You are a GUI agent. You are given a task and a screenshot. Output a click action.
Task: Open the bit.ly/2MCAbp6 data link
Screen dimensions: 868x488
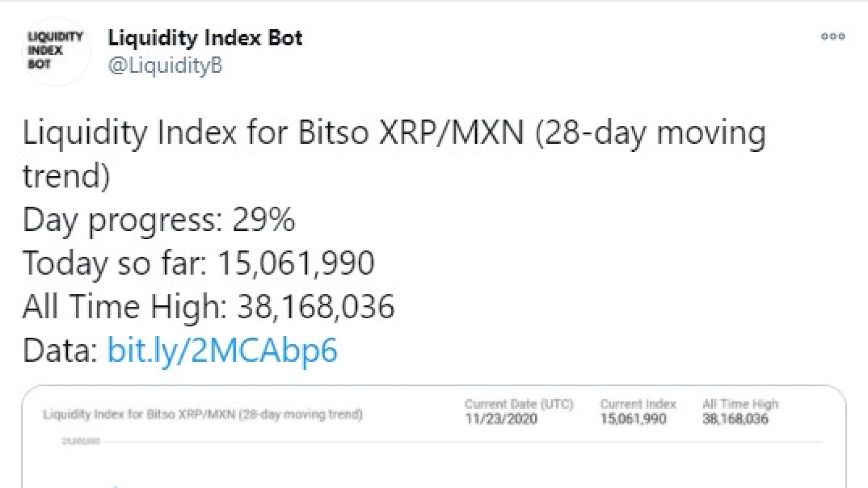pyautogui.click(x=222, y=350)
